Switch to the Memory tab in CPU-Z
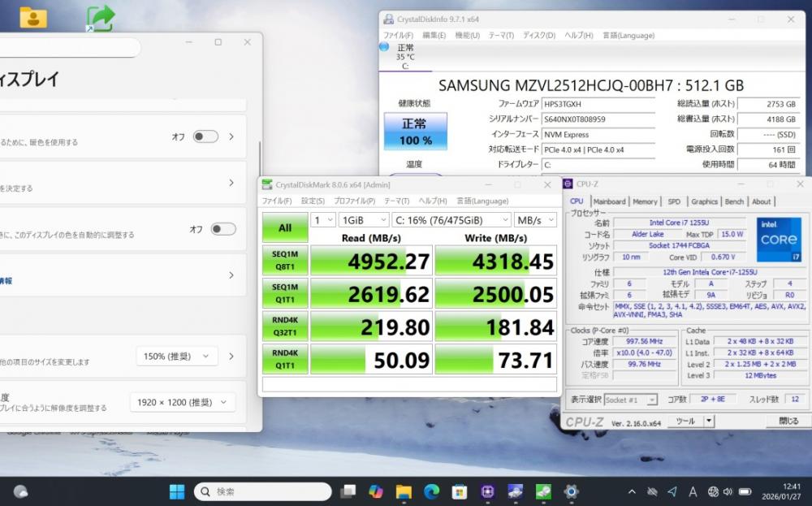The height and width of the screenshot is (506, 812). (645, 201)
